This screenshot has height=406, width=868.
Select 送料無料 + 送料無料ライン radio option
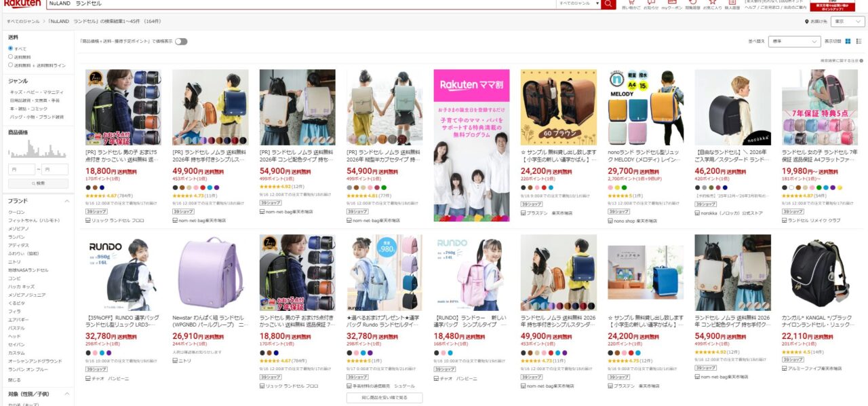point(11,65)
